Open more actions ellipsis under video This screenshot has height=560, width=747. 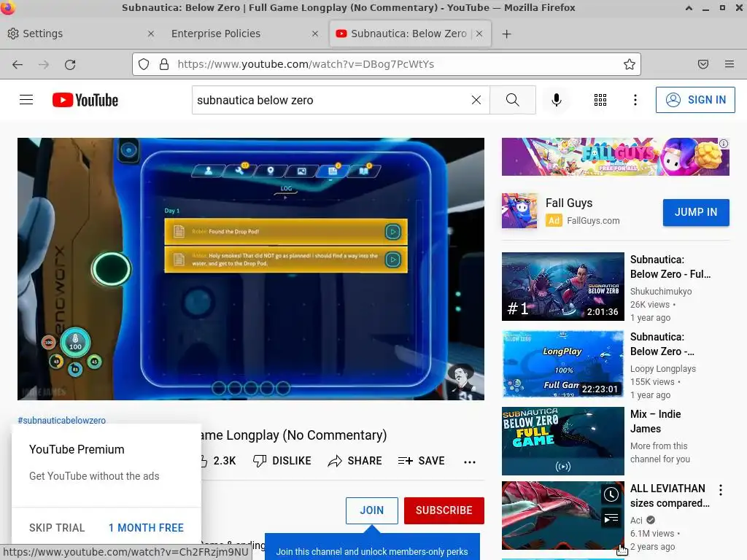(470, 462)
